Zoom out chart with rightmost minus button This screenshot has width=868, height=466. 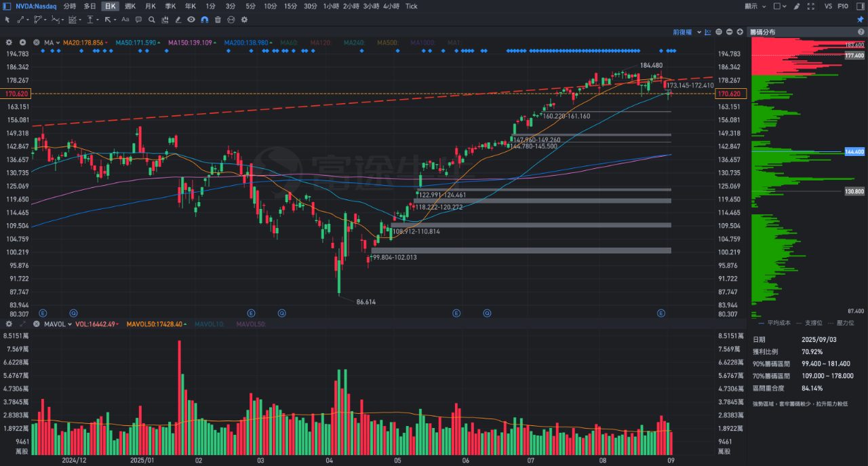tap(729, 32)
